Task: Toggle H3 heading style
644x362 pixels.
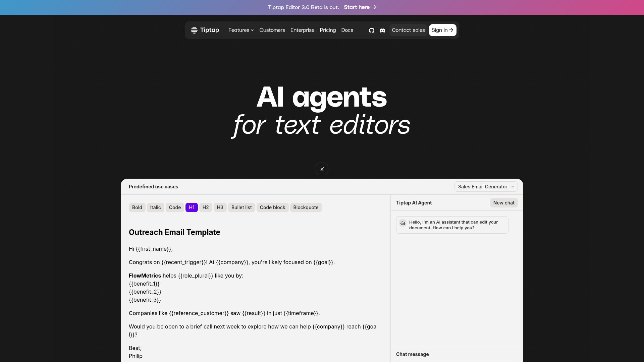Action: (220, 207)
